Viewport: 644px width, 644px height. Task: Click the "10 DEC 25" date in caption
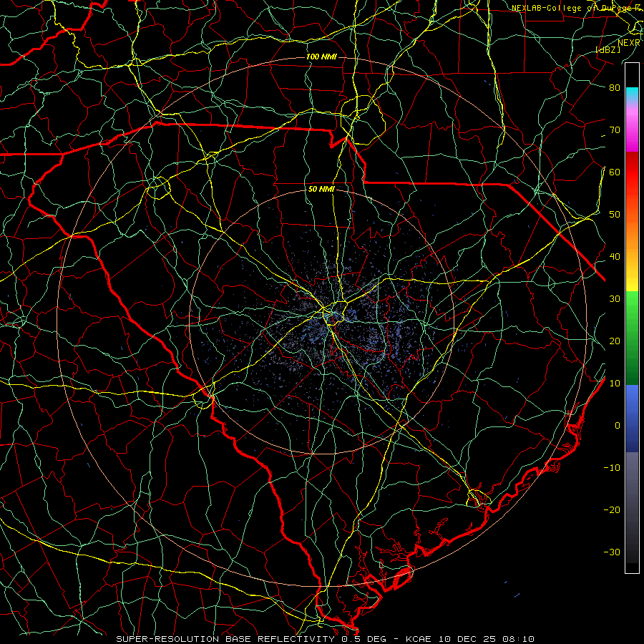pyautogui.click(x=467, y=639)
